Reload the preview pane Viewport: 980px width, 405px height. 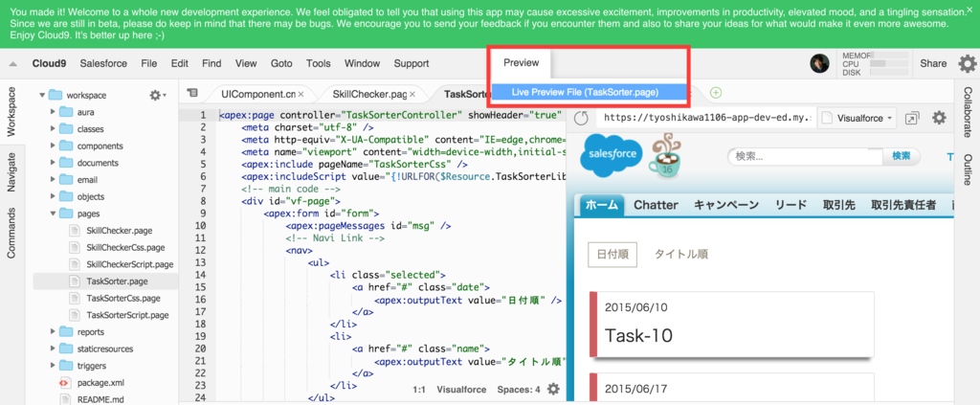pos(581,118)
